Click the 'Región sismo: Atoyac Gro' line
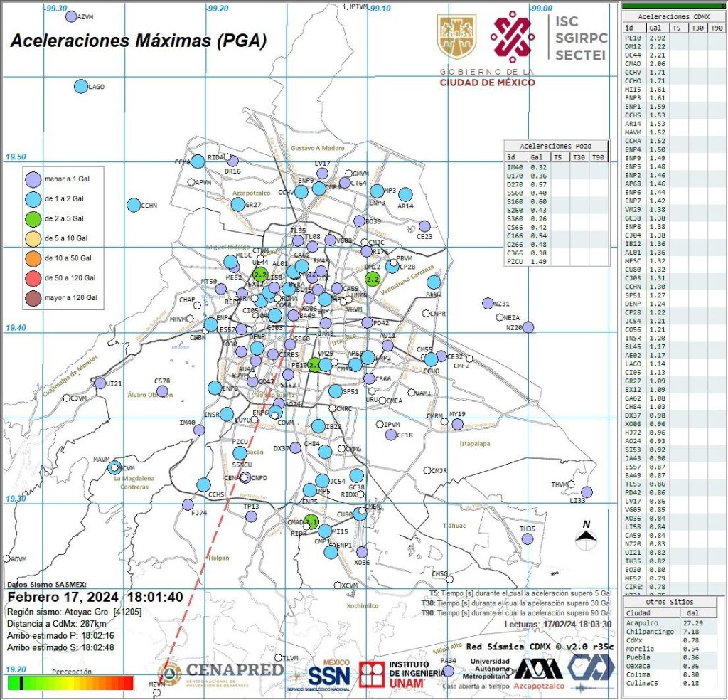This screenshot has width=728, height=700. click(74, 612)
